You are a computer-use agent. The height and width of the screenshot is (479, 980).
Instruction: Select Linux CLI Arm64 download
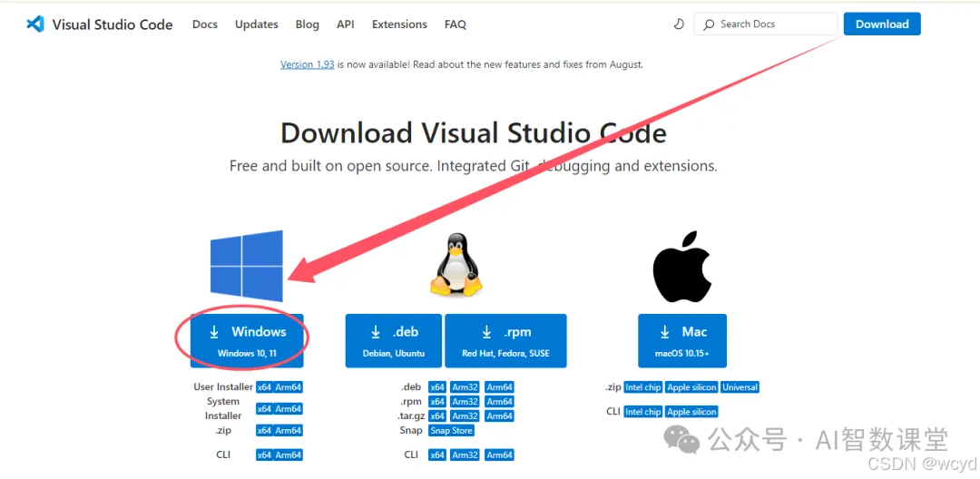499,455
